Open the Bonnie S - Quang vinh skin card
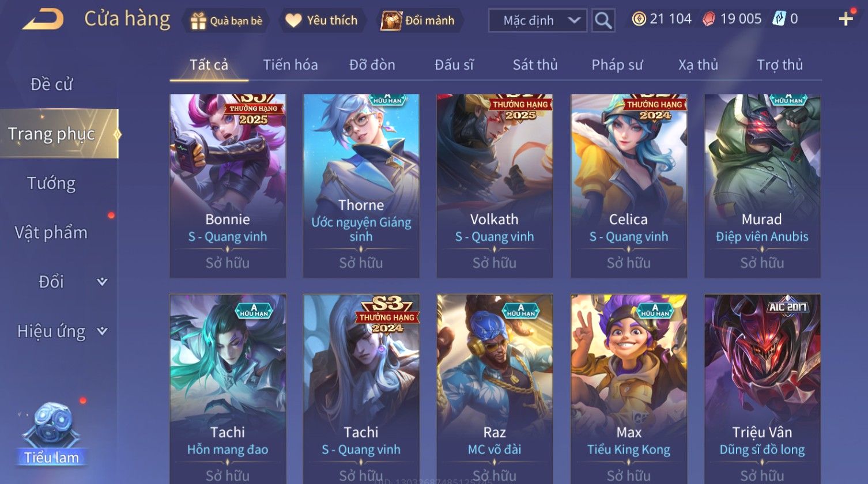 point(228,186)
